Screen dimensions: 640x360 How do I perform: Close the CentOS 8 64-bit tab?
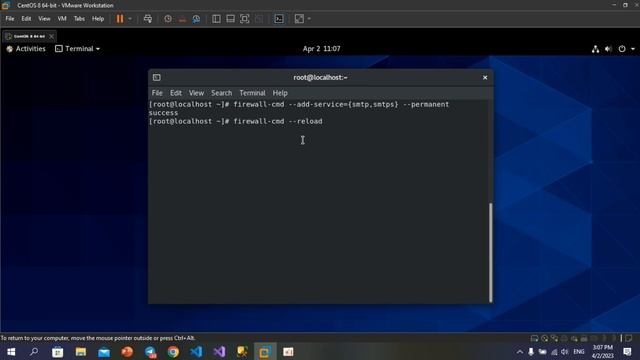point(51,36)
